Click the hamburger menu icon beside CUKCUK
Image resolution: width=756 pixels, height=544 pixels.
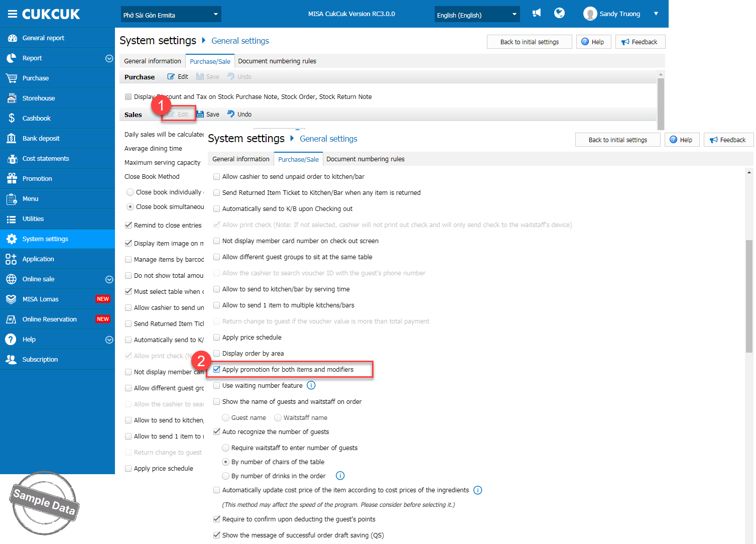click(x=12, y=14)
